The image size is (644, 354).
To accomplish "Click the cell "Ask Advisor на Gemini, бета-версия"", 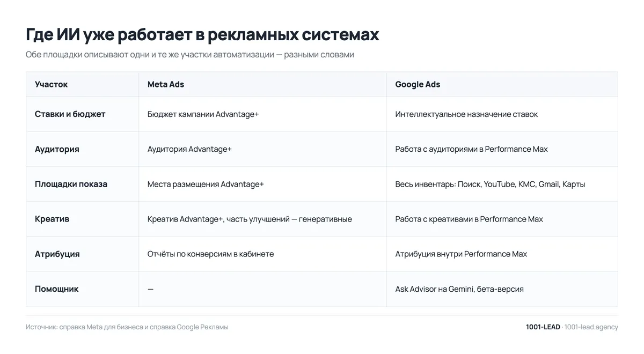I will [459, 289].
